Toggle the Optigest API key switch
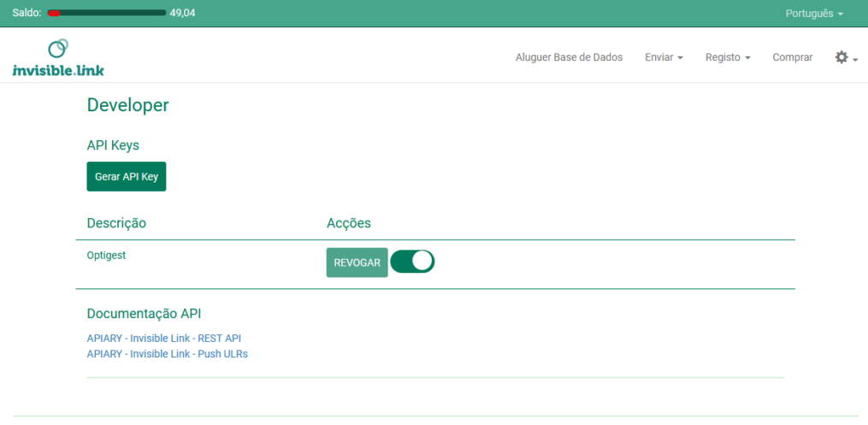 point(412,262)
